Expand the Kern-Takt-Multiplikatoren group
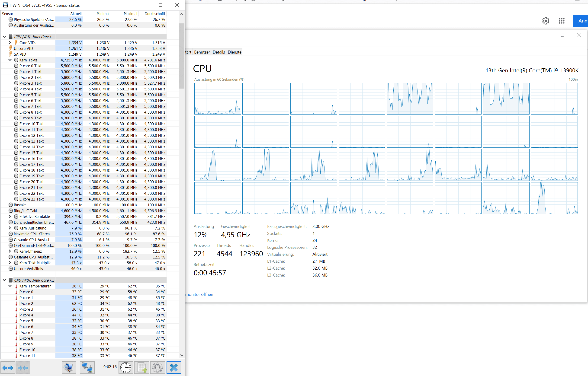Screen dimensions: 588x376 [10, 263]
